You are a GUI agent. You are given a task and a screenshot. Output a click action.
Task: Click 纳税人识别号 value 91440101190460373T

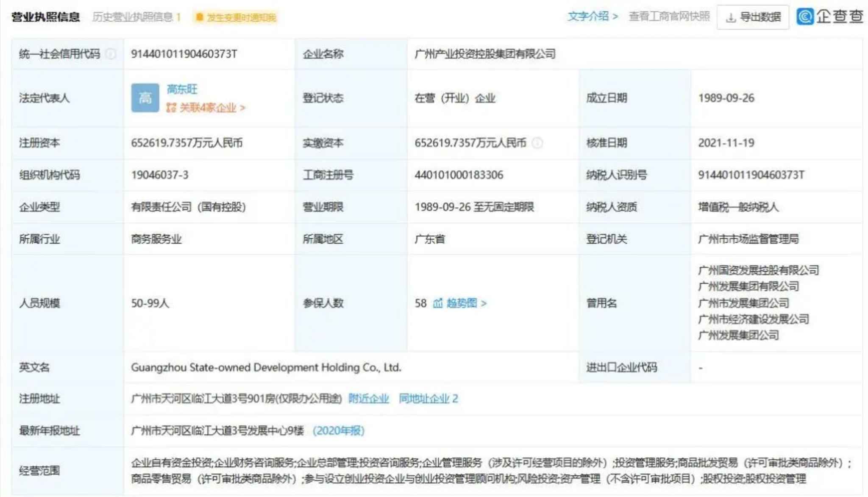[x=751, y=175]
